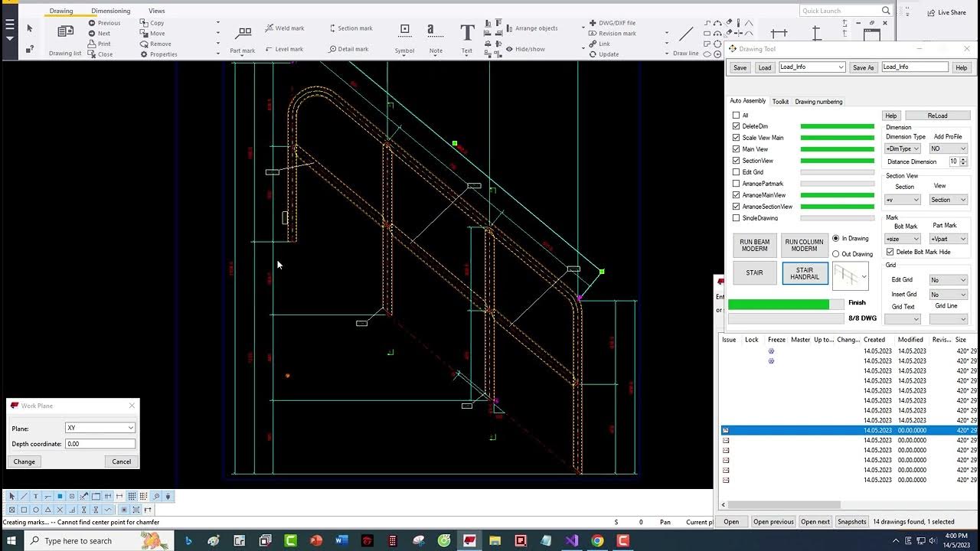Select Auto Assembly tab
The image size is (980, 551).
(x=747, y=101)
